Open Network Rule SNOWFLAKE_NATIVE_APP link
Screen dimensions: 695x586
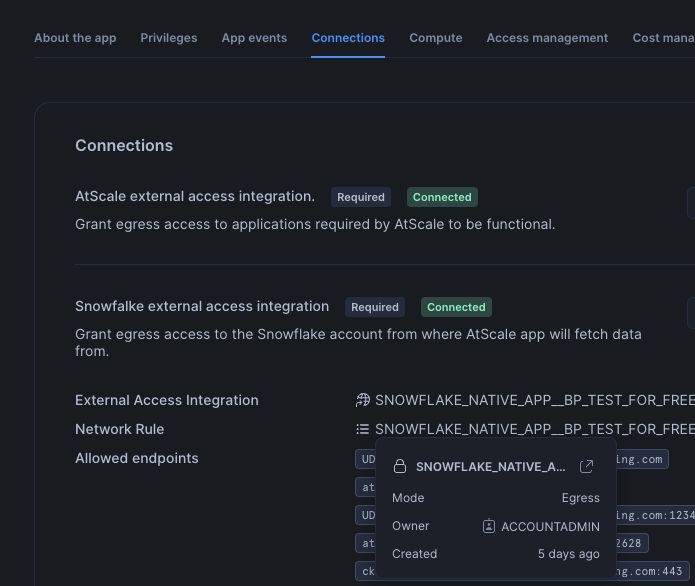(x=535, y=429)
